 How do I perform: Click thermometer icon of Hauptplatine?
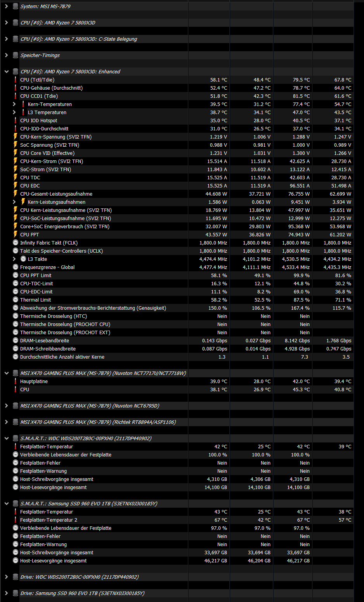click(x=16, y=381)
